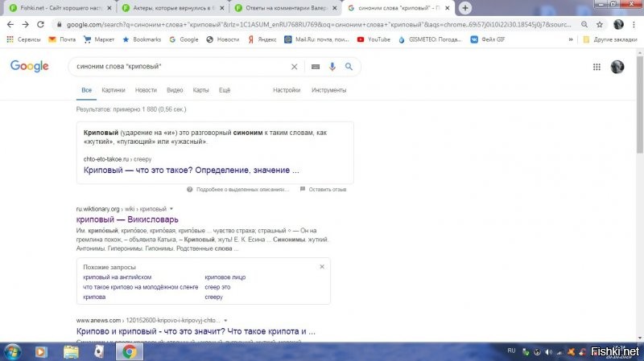Open the on-screen keyboard icon in search box
Image resolution: width=644 pixels, height=361 pixels.
316,67
